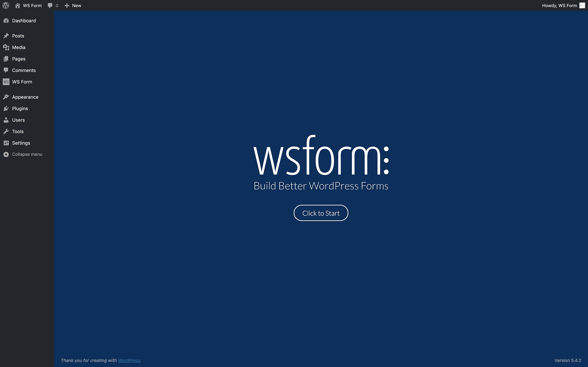This screenshot has height=367, width=588.
Task: Select the Users icon
Action: 6,120
